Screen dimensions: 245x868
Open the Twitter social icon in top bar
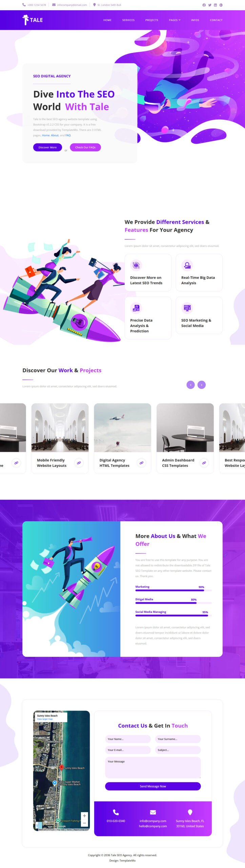click(210, 5)
